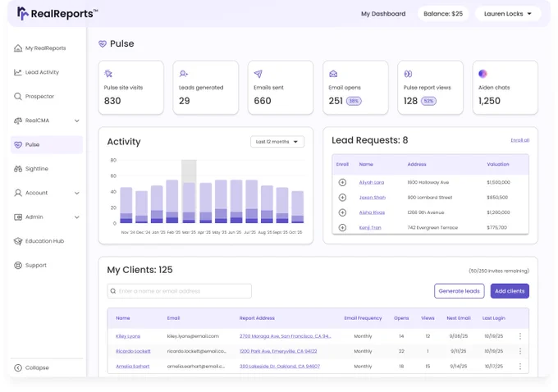Open row options for Amelia Earhart
The image size is (558, 392).
click(x=520, y=367)
